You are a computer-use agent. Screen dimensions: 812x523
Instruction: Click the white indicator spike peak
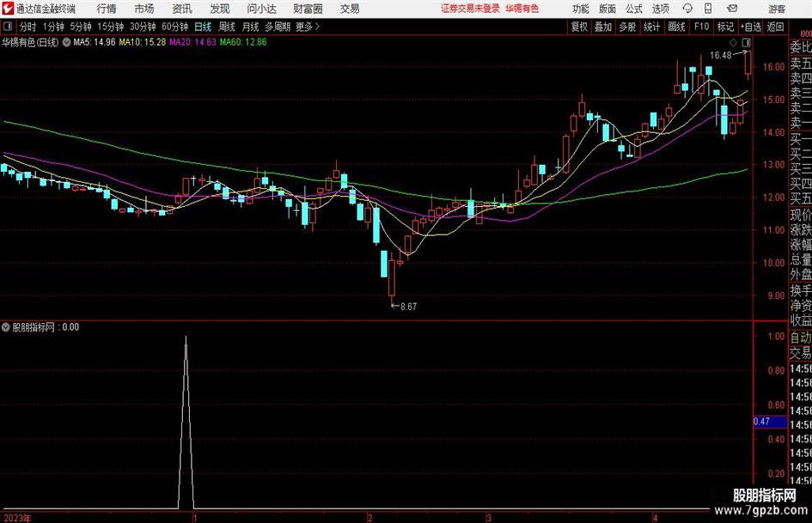(x=186, y=338)
